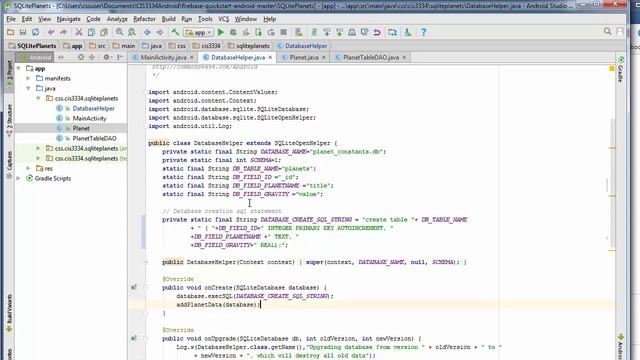The image size is (640, 360).
Task: Click SQLitePlanets breadcrumb in navigation bar
Action: pyautogui.click(x=32, y=46)
